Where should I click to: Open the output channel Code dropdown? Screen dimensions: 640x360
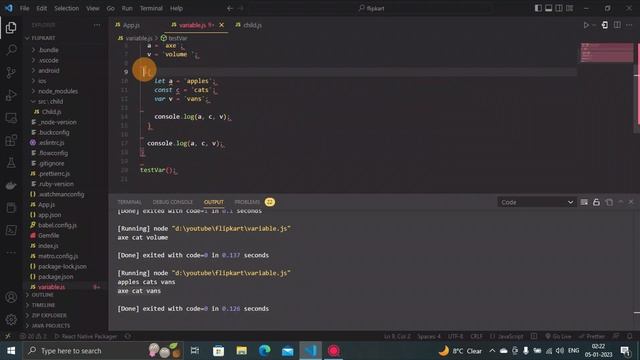tap(536, 202)
